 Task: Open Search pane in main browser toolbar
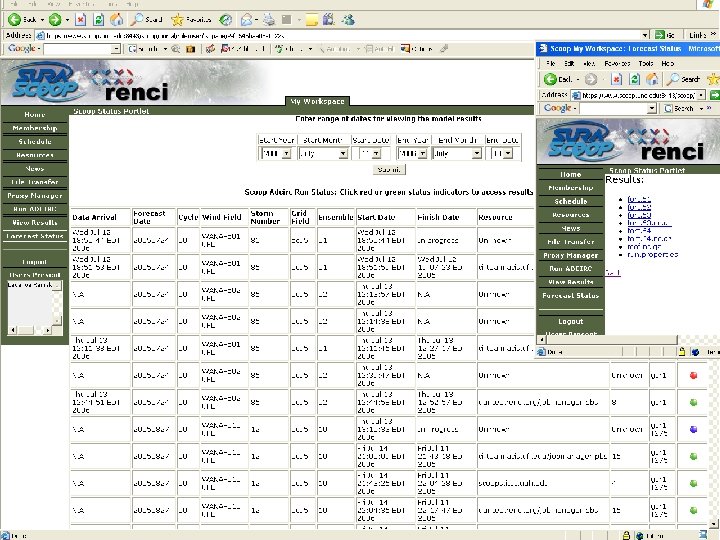tap(146, 19)
